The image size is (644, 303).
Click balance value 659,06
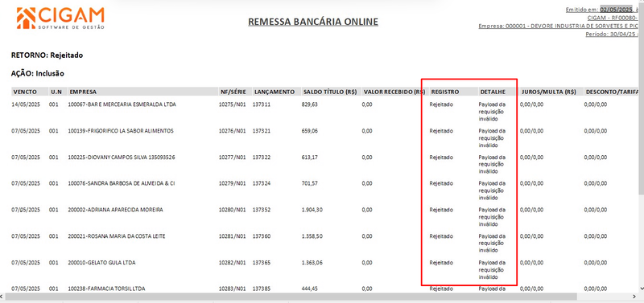tap(310, 131)
